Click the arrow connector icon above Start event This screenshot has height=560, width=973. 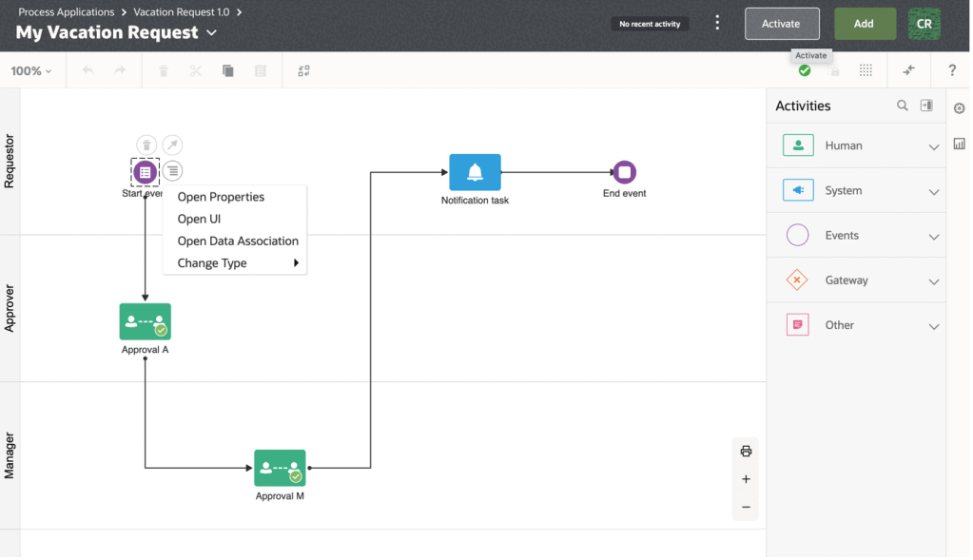point(172,145)
